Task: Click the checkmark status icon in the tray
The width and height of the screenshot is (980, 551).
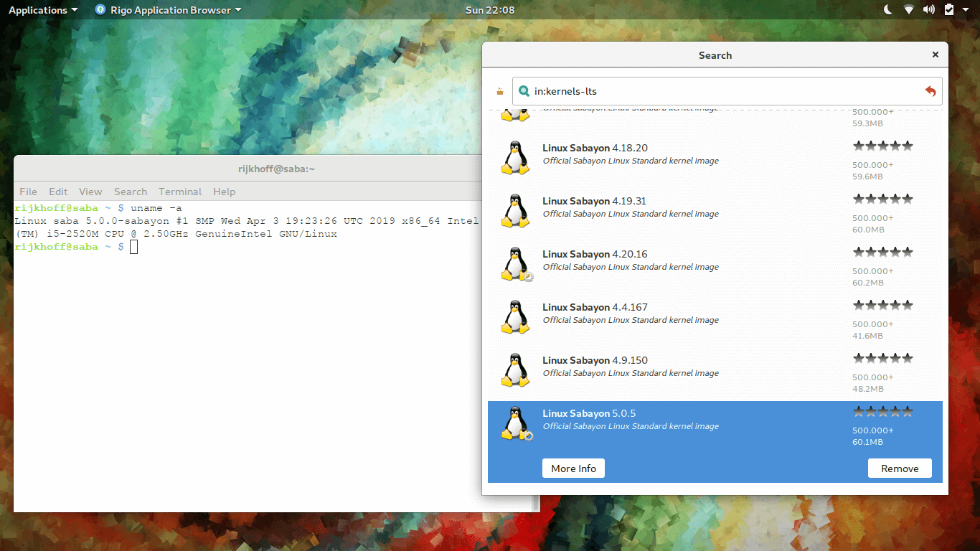Action: coord(948,9)
